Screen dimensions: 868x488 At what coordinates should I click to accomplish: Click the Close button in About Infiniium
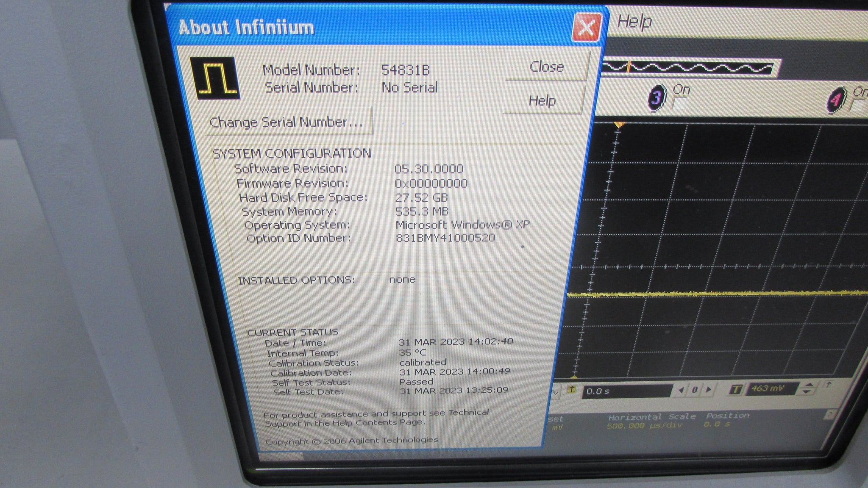[x=547, y=67]
